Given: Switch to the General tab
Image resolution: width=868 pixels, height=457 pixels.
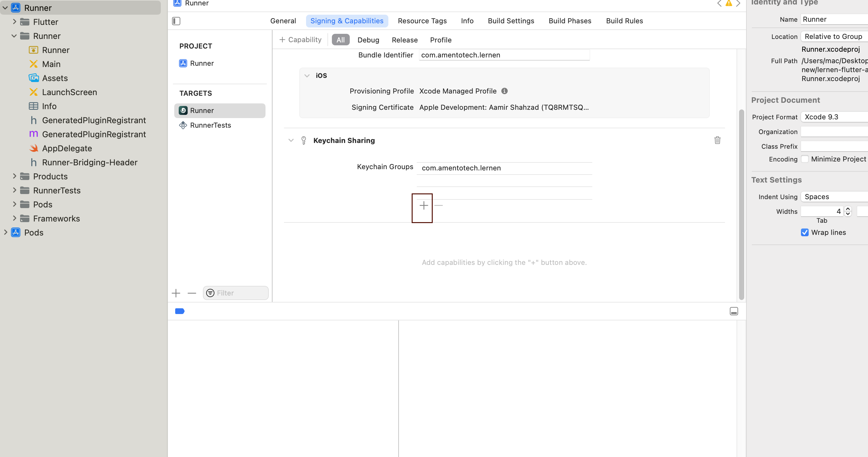Looking at the screenshot, I should point(283,21).
